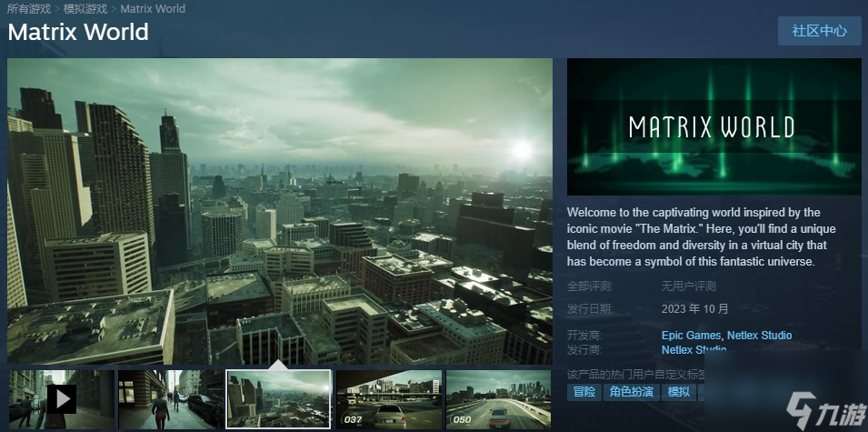Select the car speed 037 thumbnail
Screen dimensions: 868x432
click(389, 399)
